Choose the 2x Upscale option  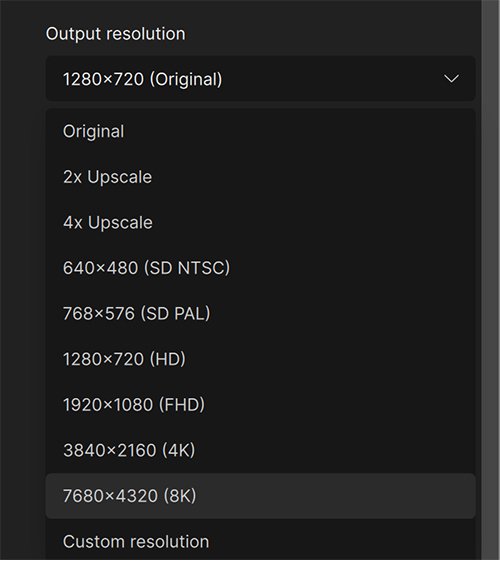(x=260, y=177)
